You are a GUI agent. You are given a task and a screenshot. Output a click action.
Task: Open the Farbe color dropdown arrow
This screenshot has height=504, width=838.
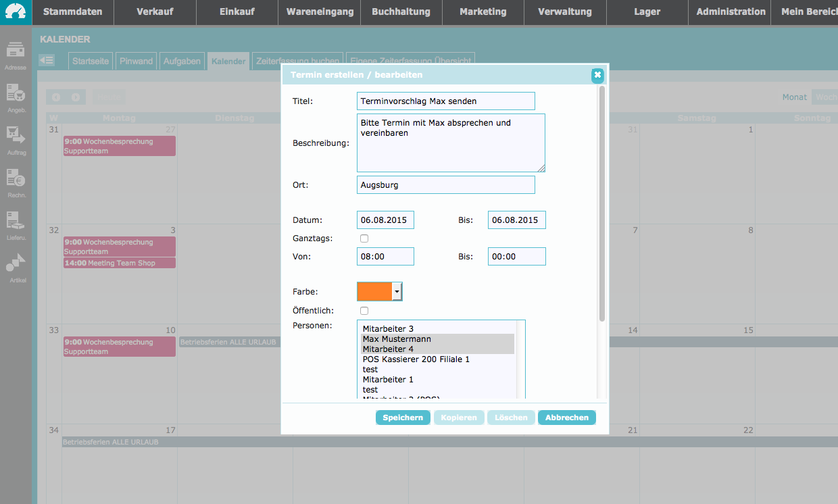coord(397,291)
